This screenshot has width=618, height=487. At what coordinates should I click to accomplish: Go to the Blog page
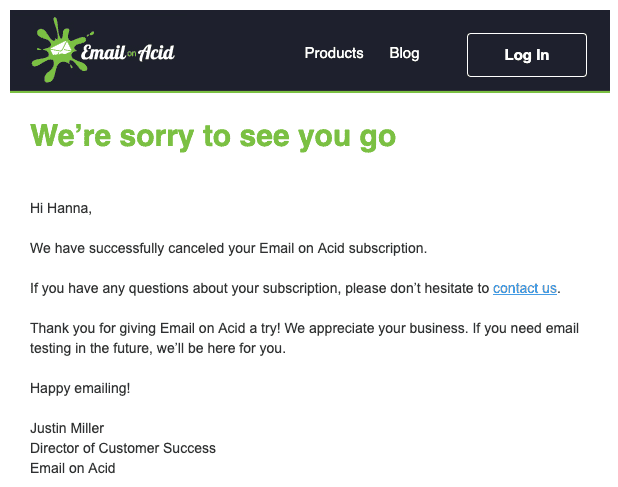click(404, 53)
